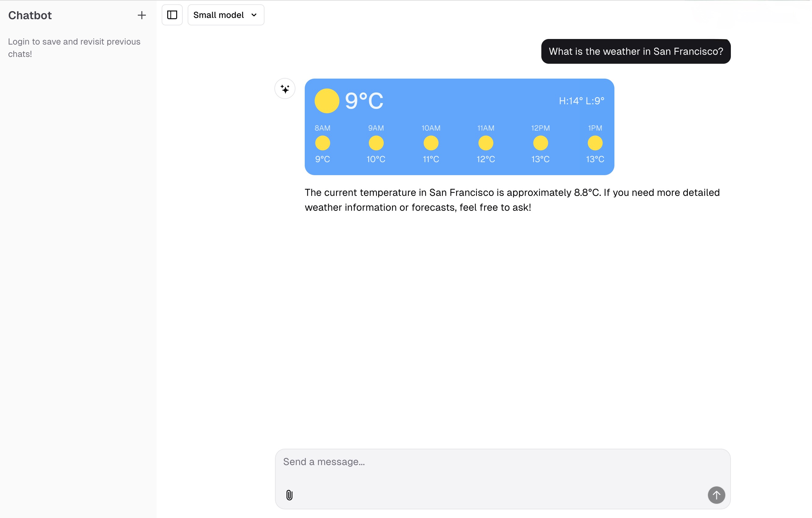Click the Send a message input field
The width and height of the screenshot is (812, 518).
(502, 462)
